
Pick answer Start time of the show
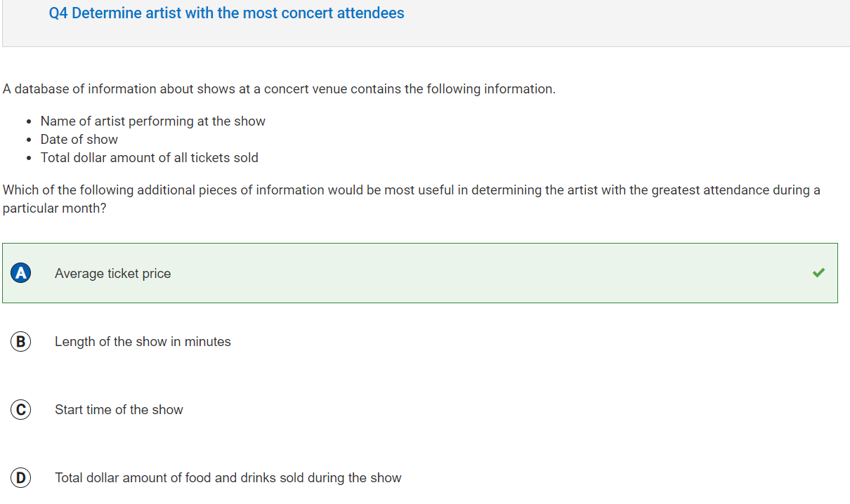pyautogui.click(x=119, y=410)
